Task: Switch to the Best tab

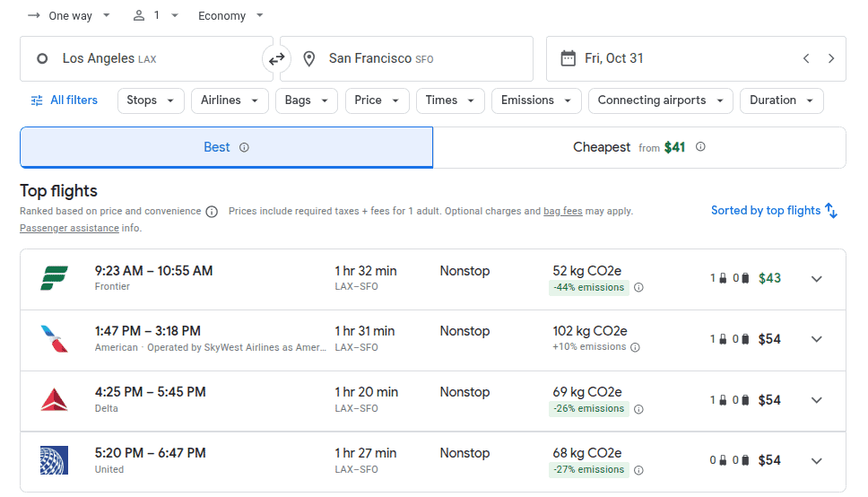Action: click(x=226, y=147)
